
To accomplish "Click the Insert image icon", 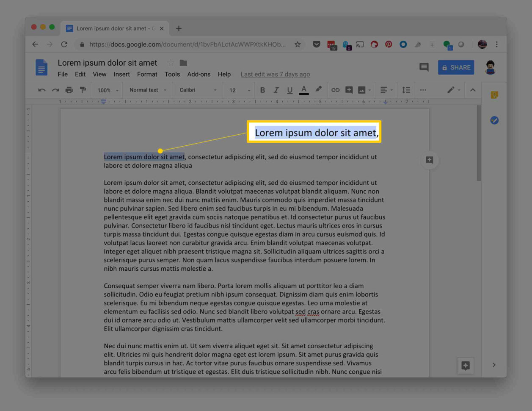I will (x=362, y=90).
